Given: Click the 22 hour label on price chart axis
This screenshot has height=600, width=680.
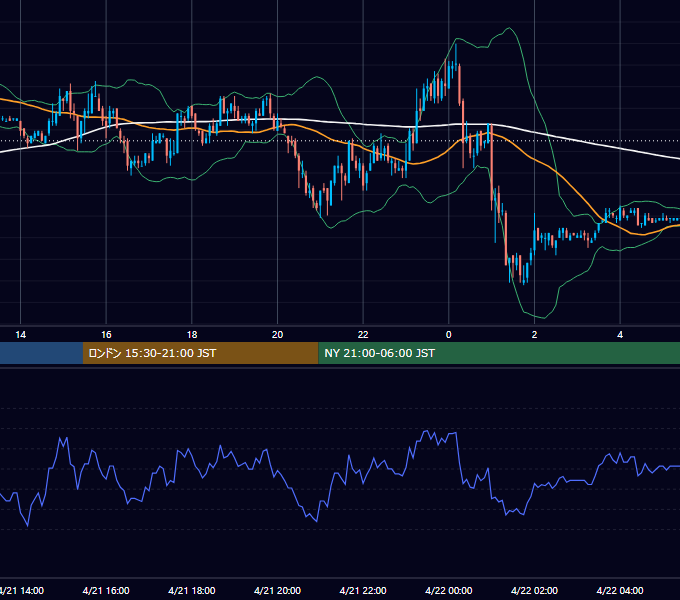Looking at the screenshot, I should click(363, 335).
